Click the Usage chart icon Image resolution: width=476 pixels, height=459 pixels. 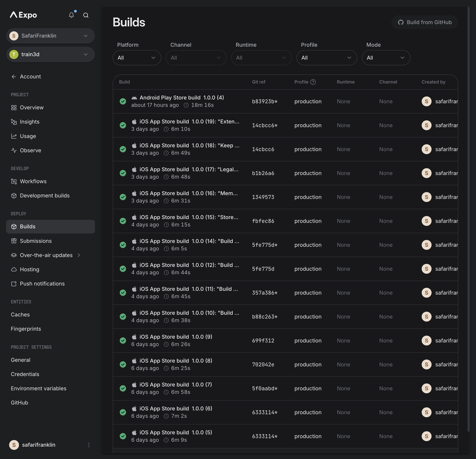[14, 136]
